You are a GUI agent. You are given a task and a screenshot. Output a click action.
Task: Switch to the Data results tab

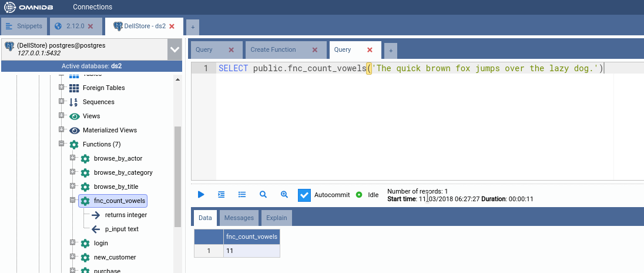tap(205, 218)
